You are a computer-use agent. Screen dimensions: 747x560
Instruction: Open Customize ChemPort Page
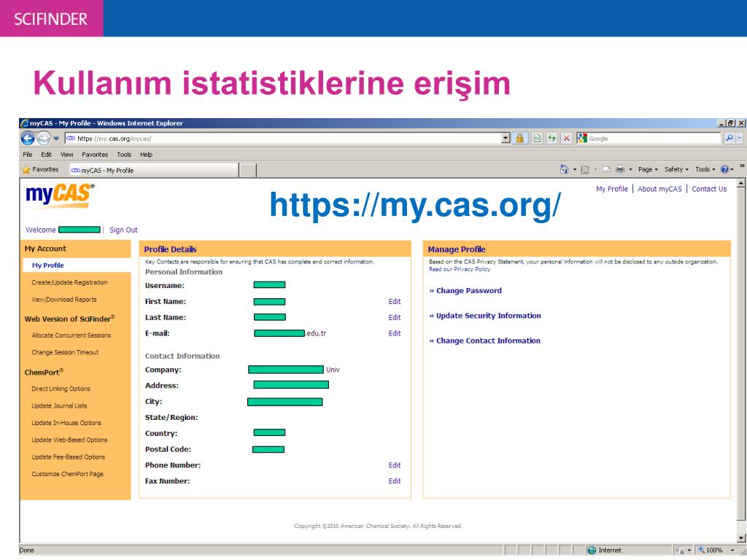point(68,474)
